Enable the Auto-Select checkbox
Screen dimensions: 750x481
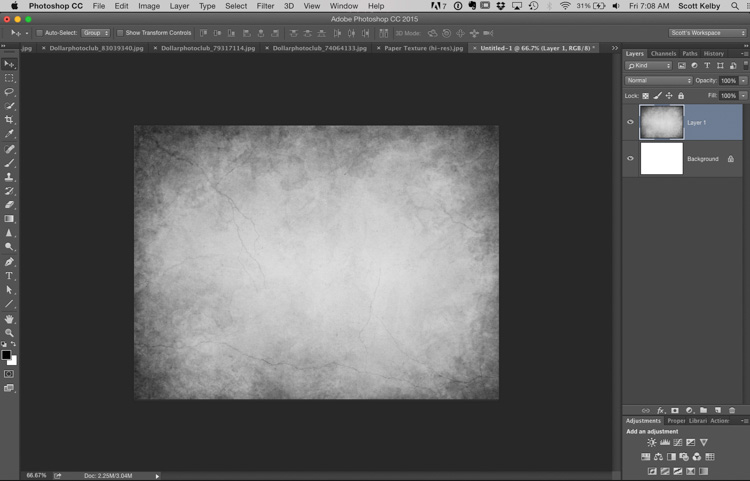pos(38,33)
